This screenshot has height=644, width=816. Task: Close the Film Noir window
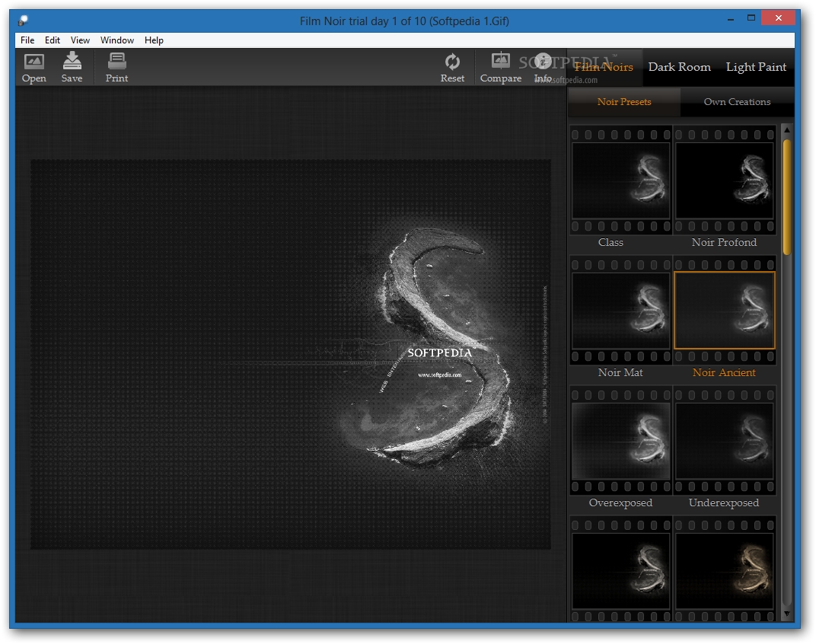(x=778, y=18)
